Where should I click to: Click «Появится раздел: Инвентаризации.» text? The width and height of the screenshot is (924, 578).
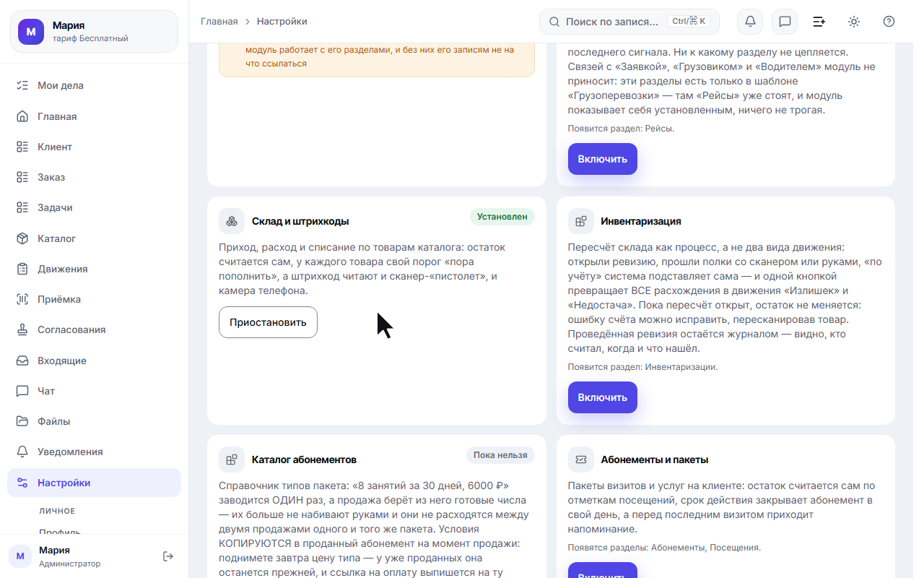(642, 367)
